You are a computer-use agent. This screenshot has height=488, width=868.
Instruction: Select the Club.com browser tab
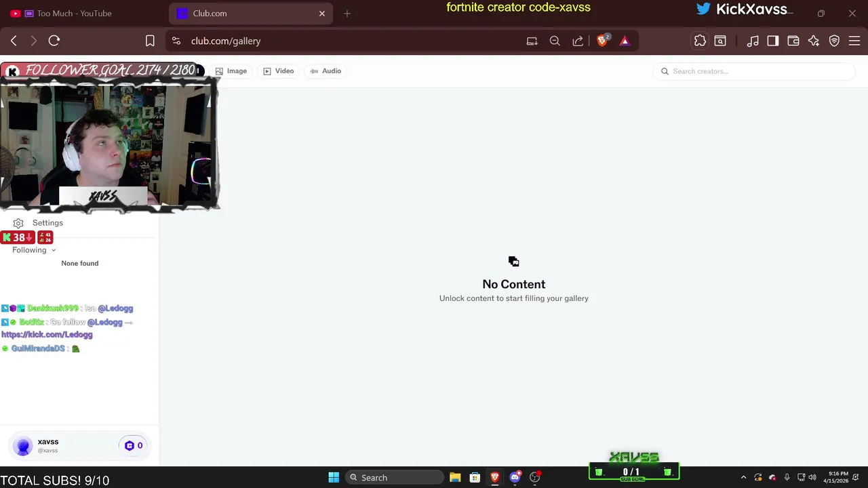tap(251, 14)
